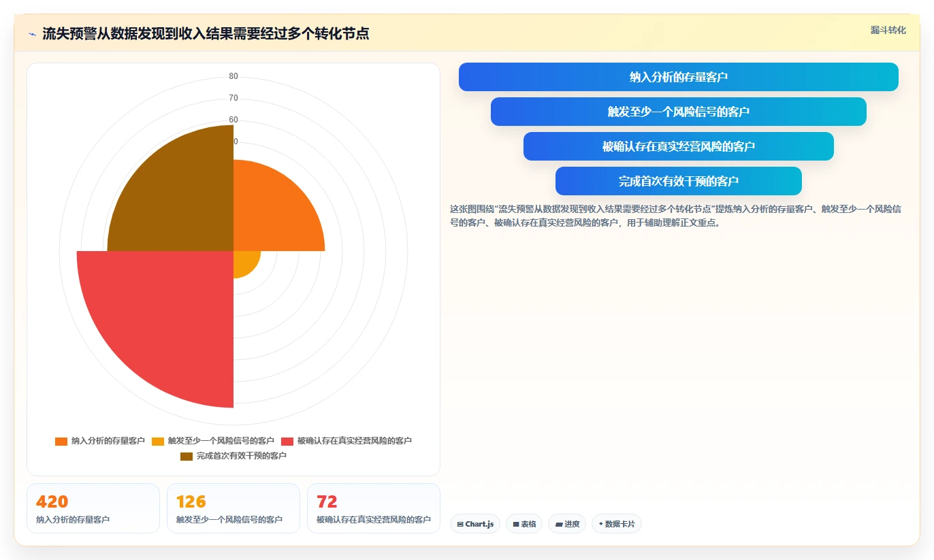Select funnel stage 完成首次有效干预的客户
The height and width of the screenshot is (560, 934).
[x=678, y=181]
